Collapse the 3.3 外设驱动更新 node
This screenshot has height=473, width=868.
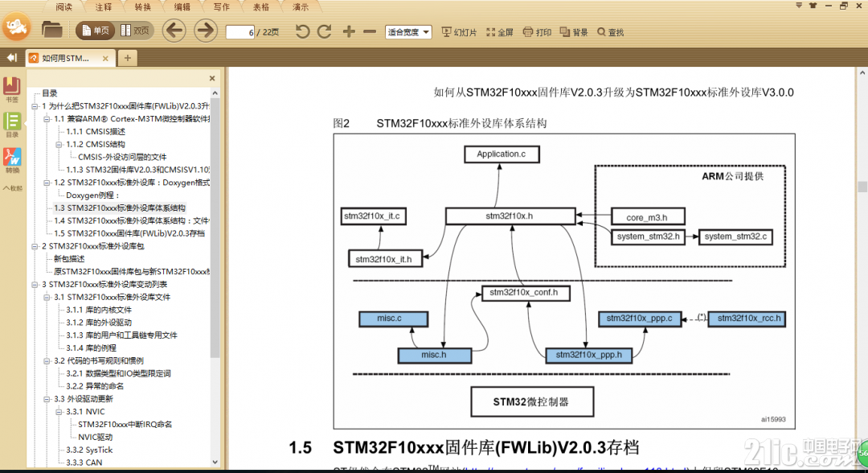[x=47, y=399]
